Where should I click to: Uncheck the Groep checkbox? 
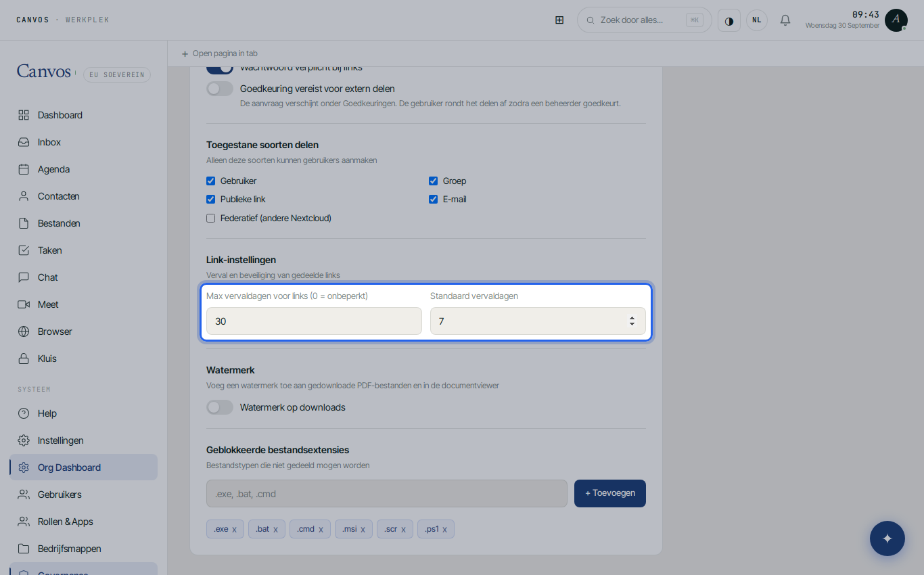pyautogui.click(x=433, y=181)
